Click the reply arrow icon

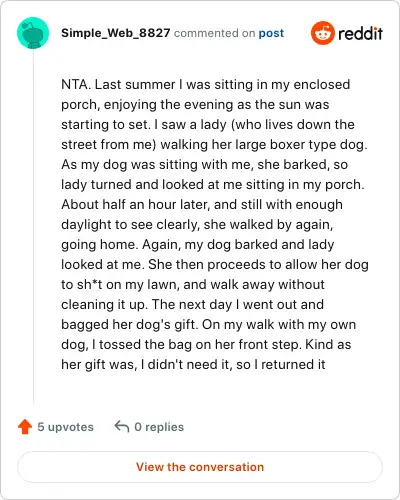[122, 427]
